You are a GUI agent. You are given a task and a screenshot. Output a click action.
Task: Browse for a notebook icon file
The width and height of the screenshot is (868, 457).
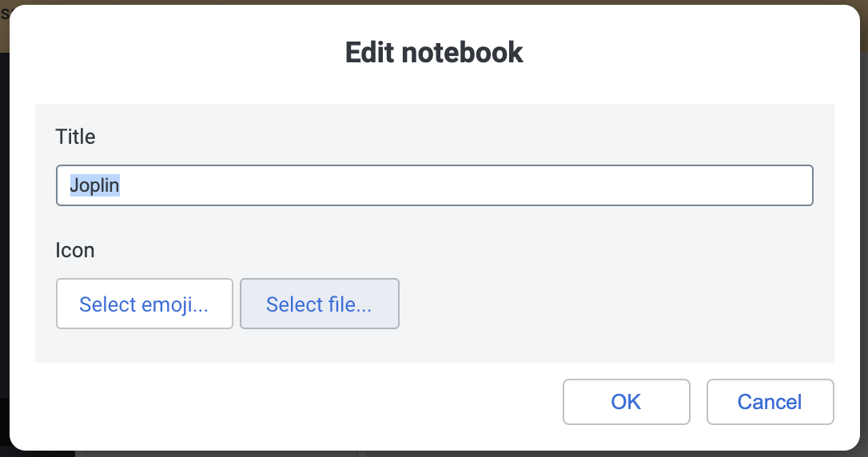click(320, 304)
